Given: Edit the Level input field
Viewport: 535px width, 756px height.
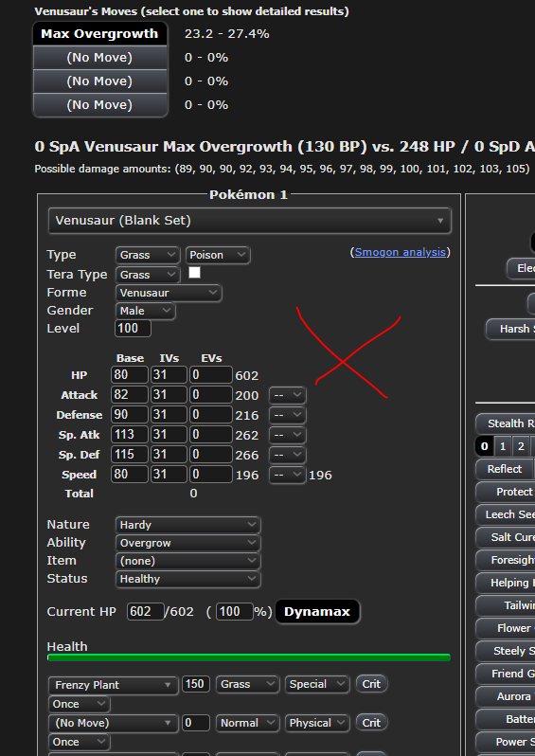Looking at the screenshot, I should pyautogui.click(x=133, y=329).
